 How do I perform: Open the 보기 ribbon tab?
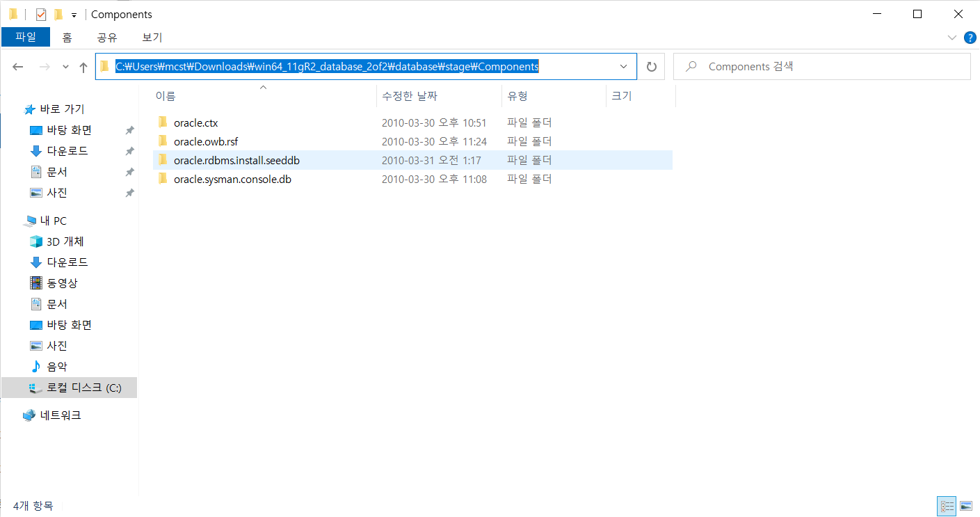152,38
